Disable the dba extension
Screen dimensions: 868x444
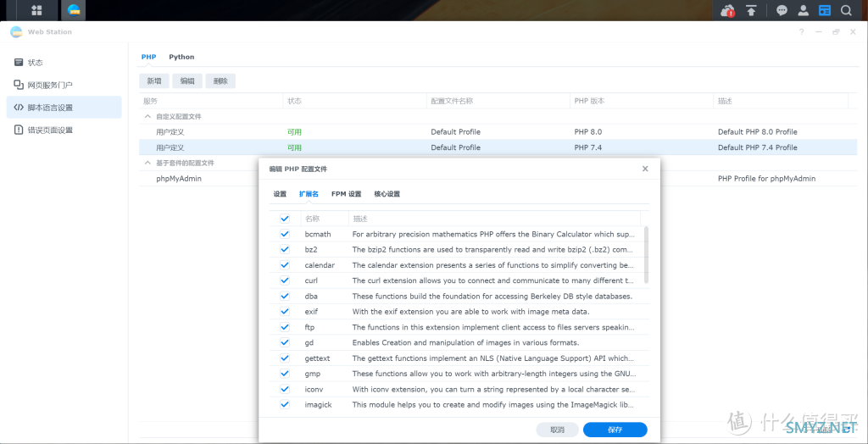coord(285,297)
